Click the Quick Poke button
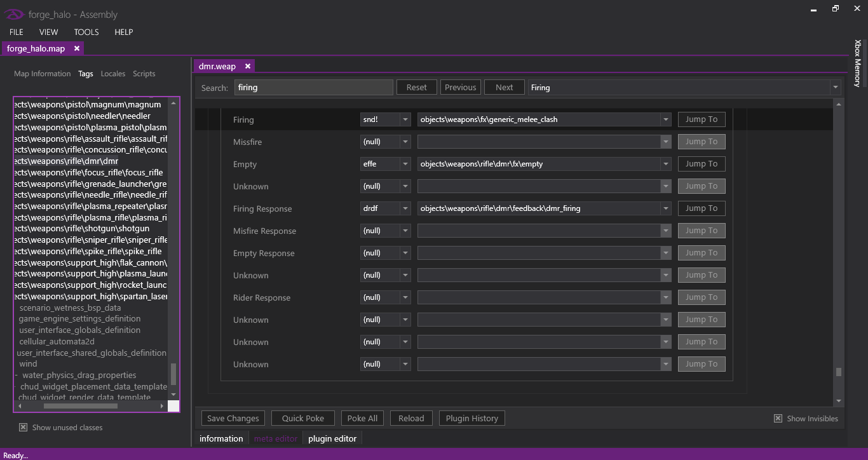 pyautogui.click(x=303, y=418)
